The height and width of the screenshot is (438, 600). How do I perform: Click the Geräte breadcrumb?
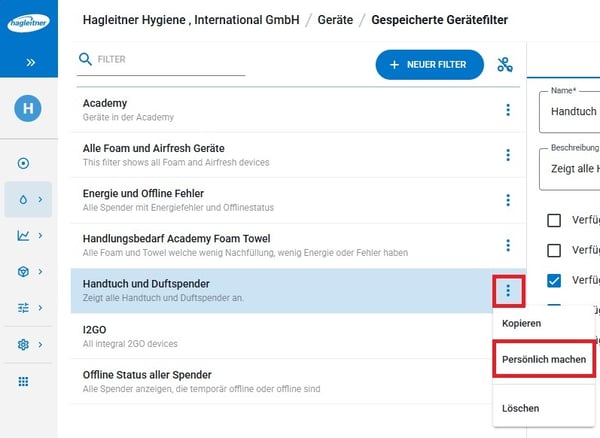pos(335,20)
